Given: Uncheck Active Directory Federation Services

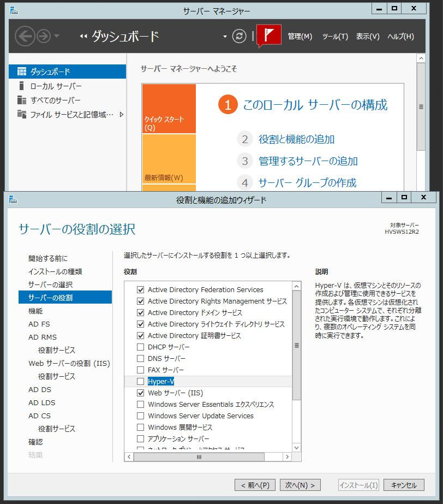Looking at the screenshot, I should 140,289.
